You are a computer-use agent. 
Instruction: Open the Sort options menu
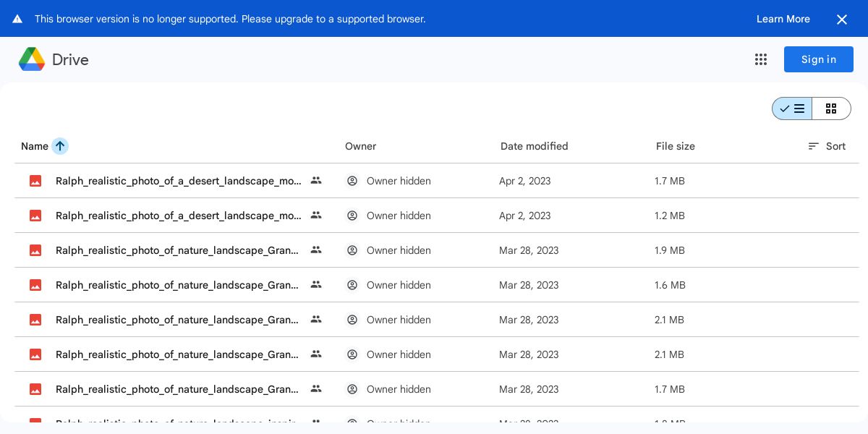pos(827,146)
